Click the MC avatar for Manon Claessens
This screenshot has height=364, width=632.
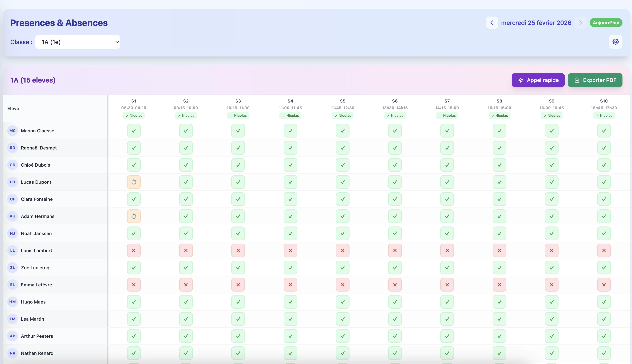coord(13,131)
